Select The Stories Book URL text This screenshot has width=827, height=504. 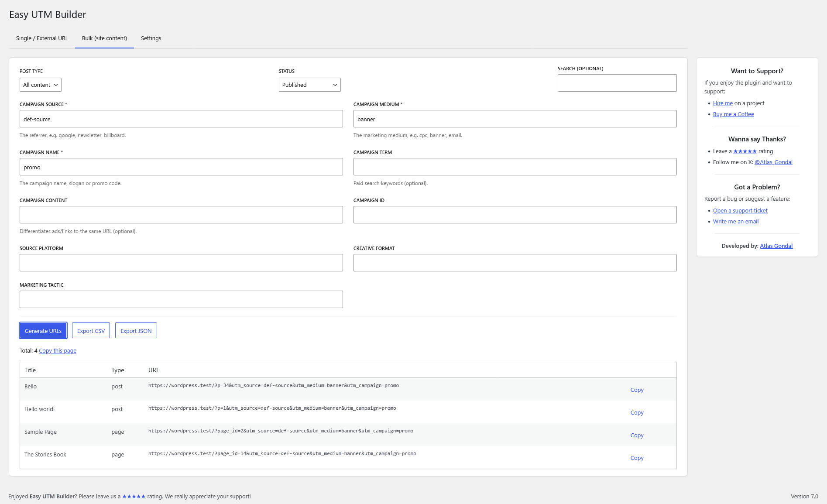tap(282, 454)
